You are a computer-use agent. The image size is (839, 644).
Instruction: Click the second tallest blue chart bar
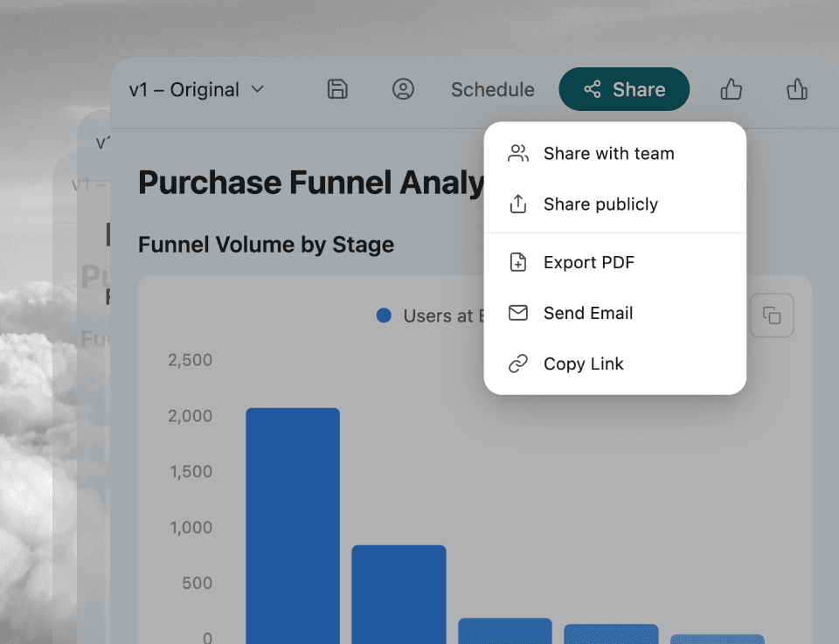[399, 594]
